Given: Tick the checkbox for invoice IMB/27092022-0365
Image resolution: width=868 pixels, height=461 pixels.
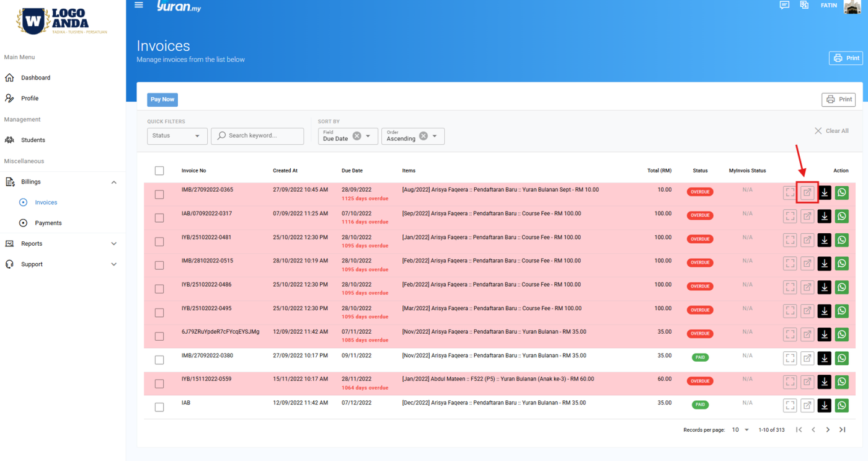Looking at the screenshot, I should click(x=159, y=194).
